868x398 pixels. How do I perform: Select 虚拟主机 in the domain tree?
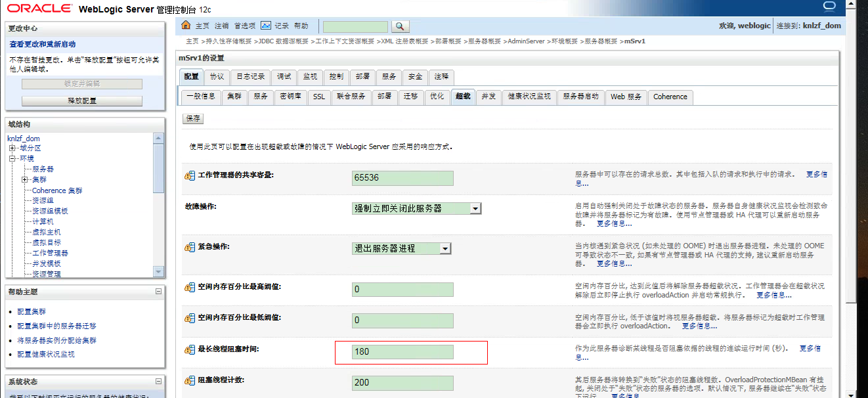(47, 232)
